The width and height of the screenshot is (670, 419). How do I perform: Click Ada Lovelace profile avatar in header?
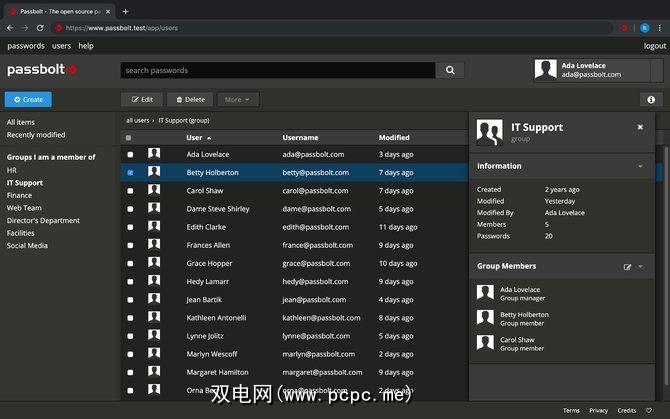(545, 70)
